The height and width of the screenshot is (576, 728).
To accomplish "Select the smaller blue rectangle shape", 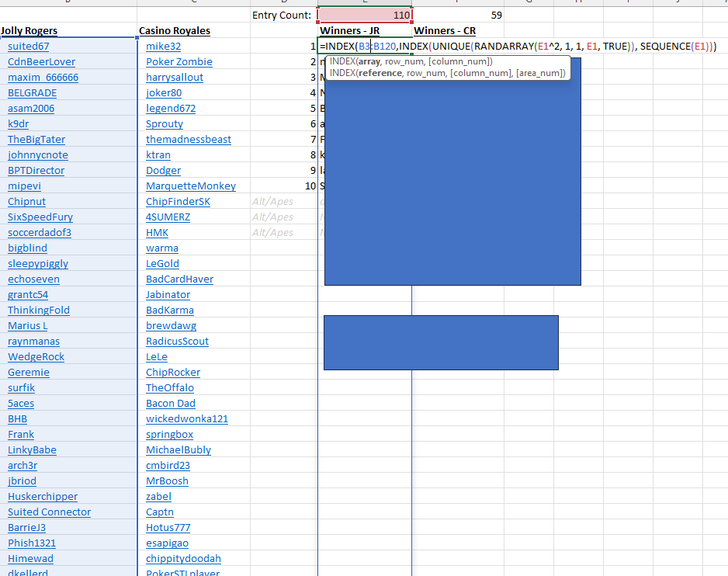I will (x=441, y=342).
